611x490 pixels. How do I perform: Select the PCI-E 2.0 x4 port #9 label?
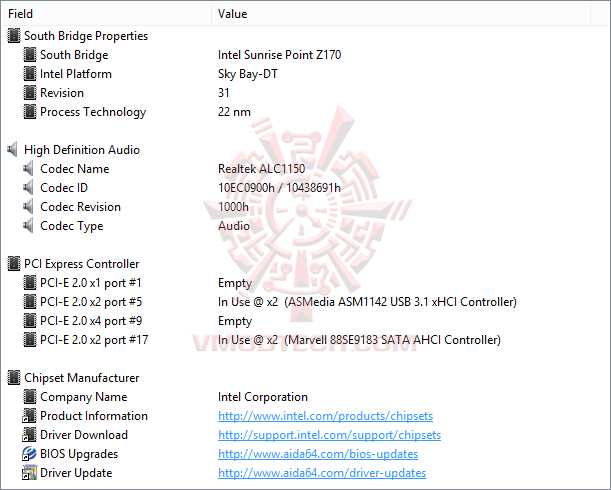(91, 321)
